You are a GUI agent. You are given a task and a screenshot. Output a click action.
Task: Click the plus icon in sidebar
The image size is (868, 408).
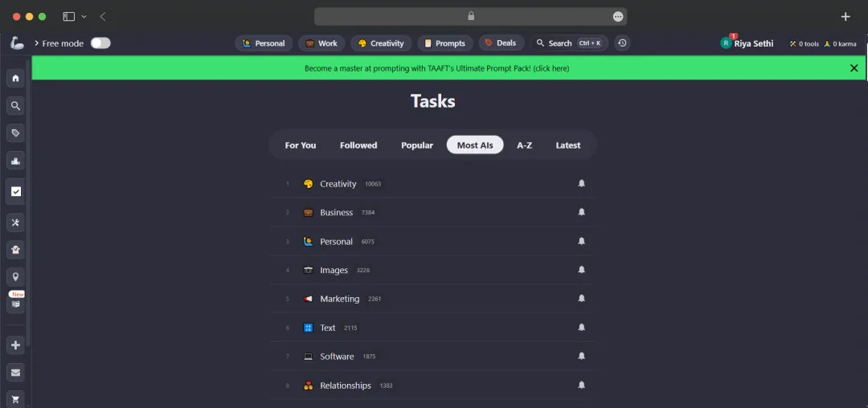(15, 345)
